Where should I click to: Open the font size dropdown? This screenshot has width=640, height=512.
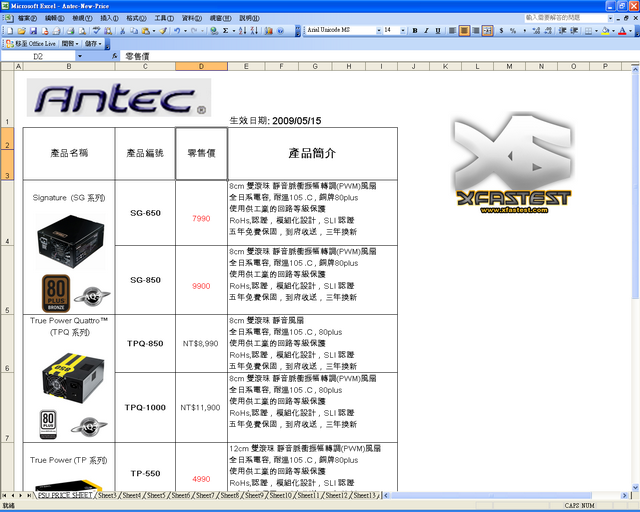[403, 31]
